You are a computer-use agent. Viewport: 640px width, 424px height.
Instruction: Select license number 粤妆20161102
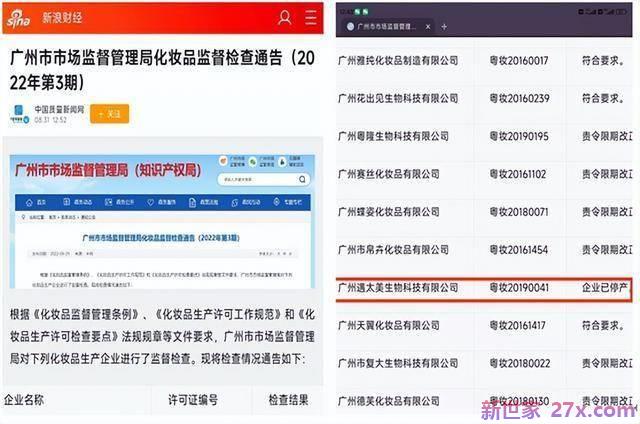(x=518, y=174)
